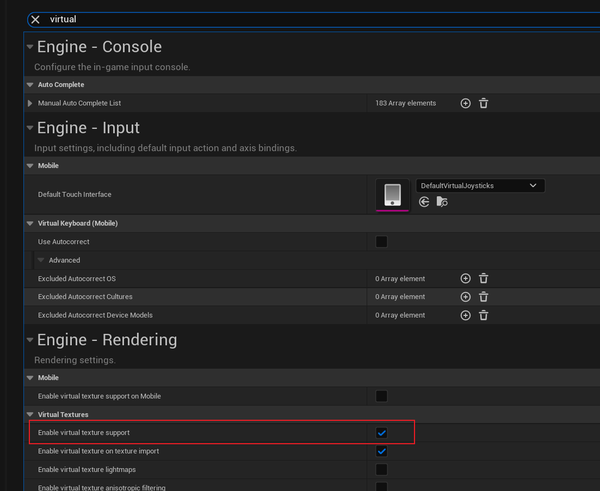
Task: Enable the Use Autocorrect checkbox
Action: click(381, 242)
